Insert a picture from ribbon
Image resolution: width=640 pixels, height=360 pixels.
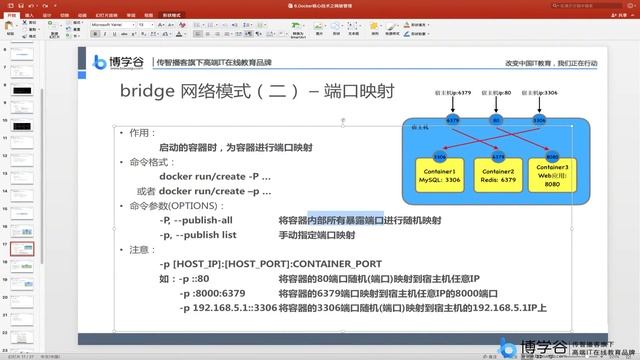[x=319, y=29]
